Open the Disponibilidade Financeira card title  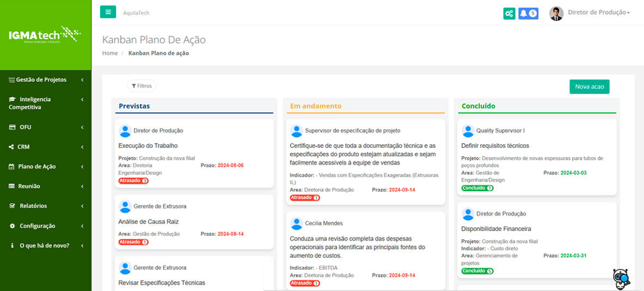click(x=496, y=229)
